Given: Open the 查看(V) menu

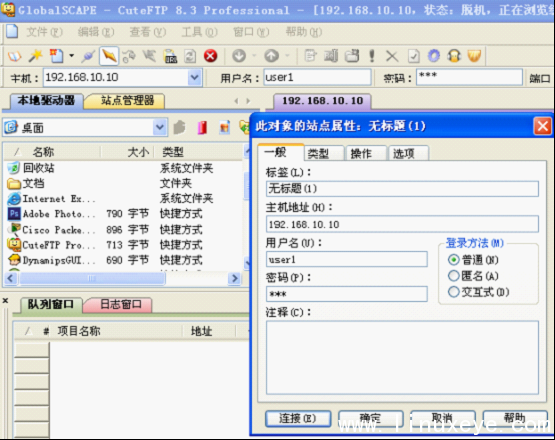Looking at the screenshot, I should [148, 32].
